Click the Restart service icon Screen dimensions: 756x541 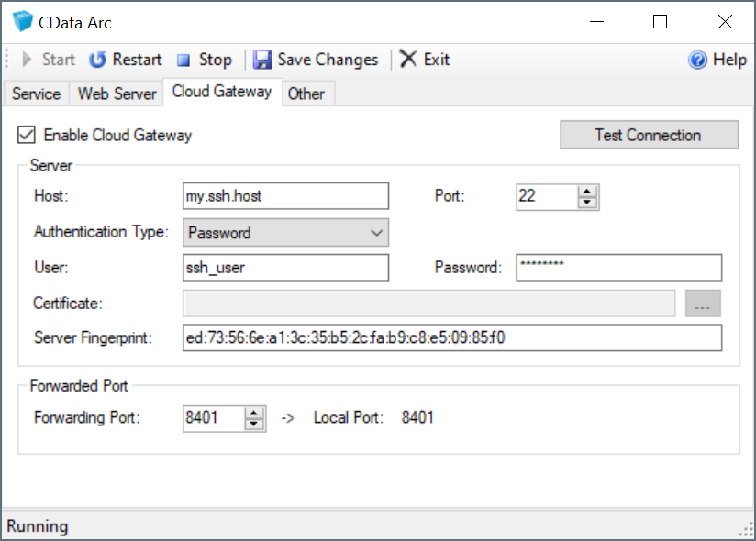pyautogui.click(x=97, y=60)
